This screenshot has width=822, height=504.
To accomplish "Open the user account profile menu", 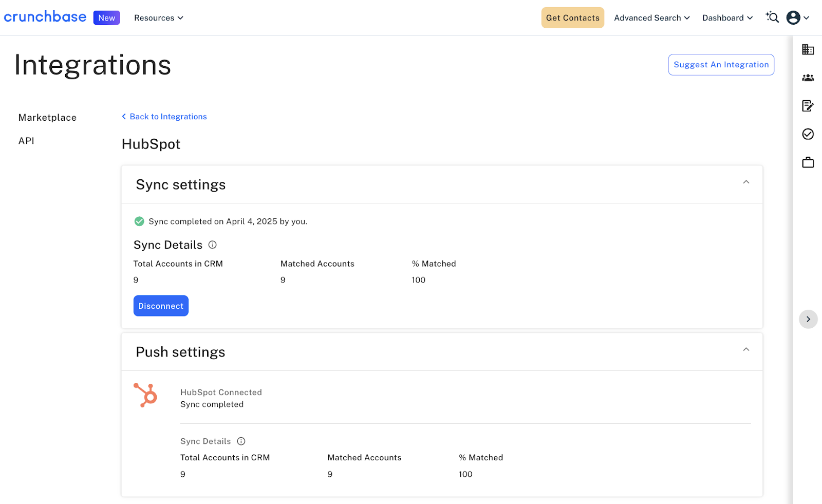I will (x=797, y=17).
